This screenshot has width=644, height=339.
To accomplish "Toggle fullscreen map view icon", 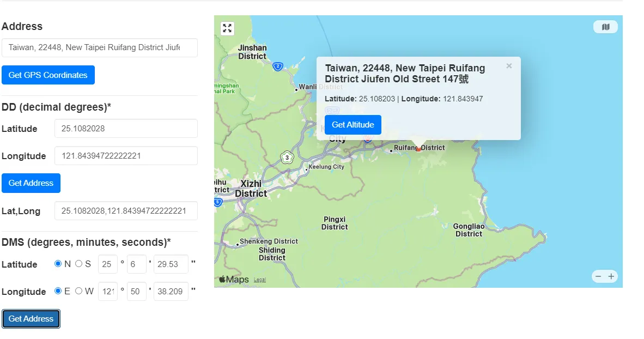I will [227, 28].
